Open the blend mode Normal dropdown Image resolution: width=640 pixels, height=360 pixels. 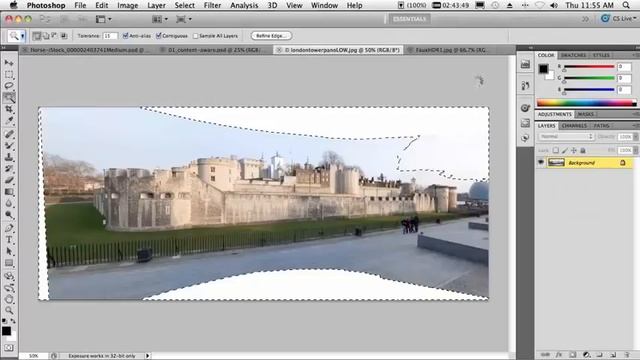coord(566,136)
